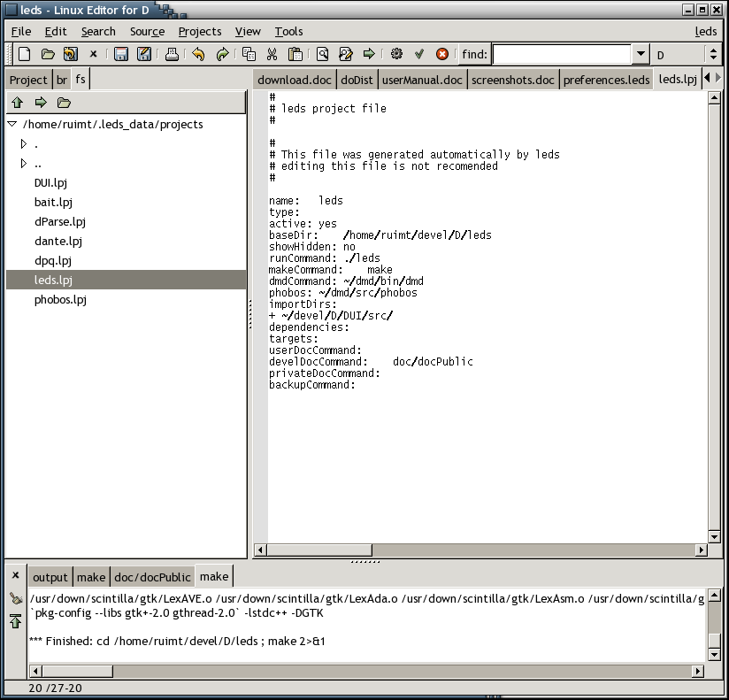Undo the last edit
The height and width of the screenshot is (700, 729).
pos(198,54)
